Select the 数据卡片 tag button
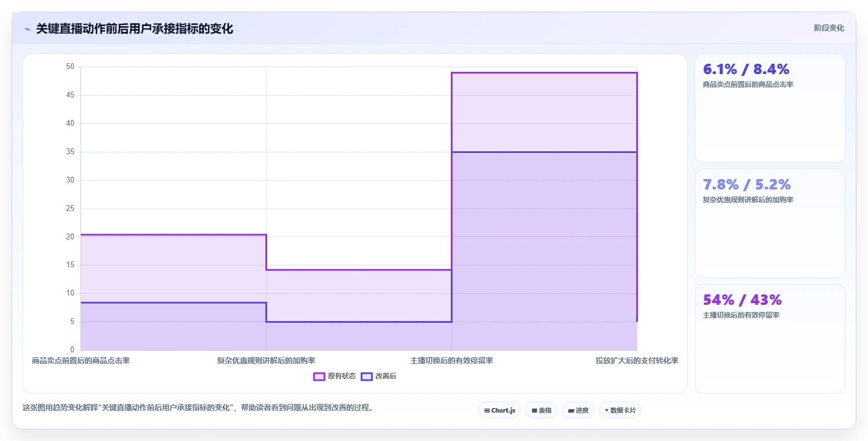This screenshot has height=441, width=868. point(620,410)
